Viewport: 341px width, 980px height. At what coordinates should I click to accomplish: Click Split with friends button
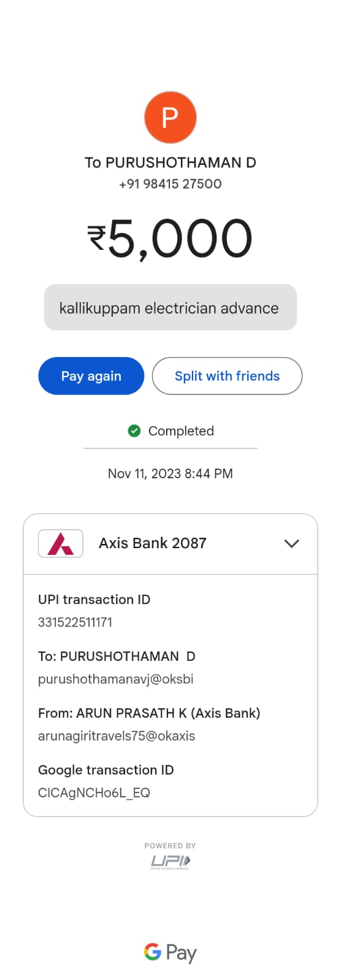227,376
